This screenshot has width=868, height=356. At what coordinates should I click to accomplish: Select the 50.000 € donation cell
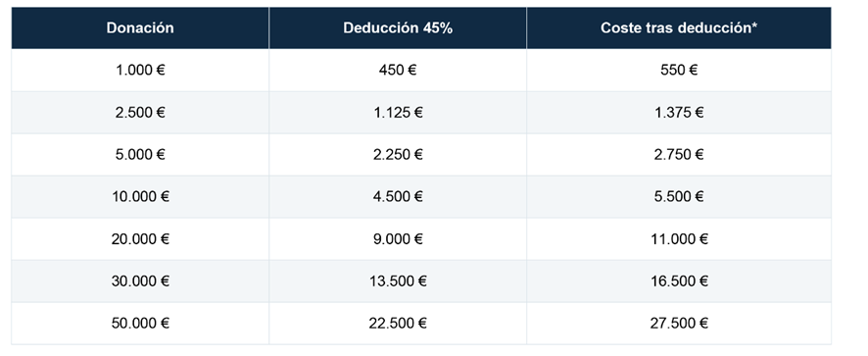click(140, 324)
